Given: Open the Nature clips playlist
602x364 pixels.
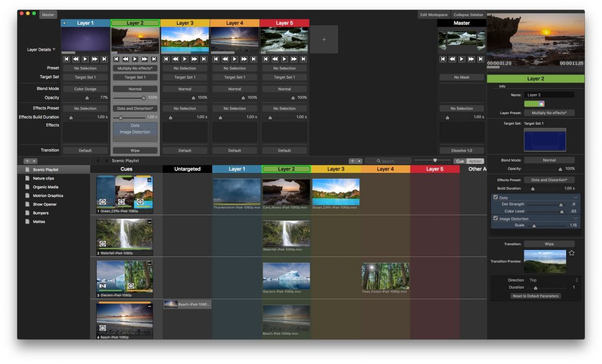Looking at the screenshot, I should (44, 179).
